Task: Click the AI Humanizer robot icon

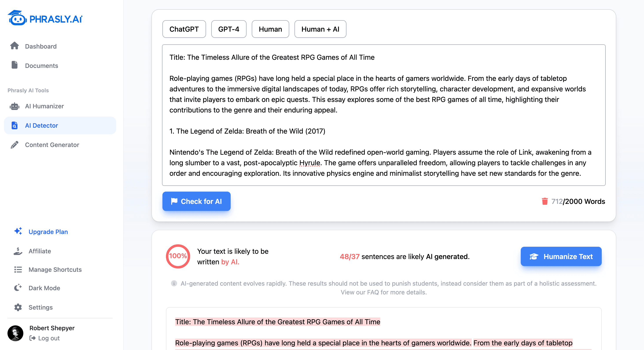Action: (x=15, y=106)
